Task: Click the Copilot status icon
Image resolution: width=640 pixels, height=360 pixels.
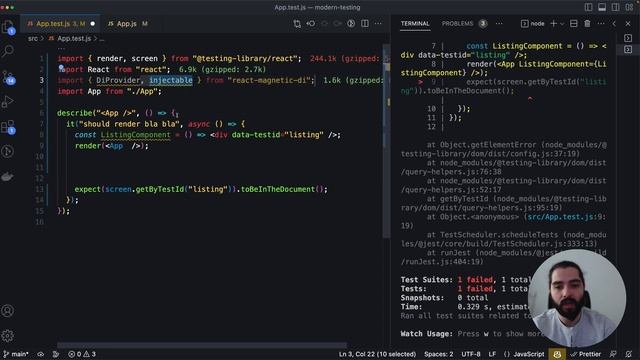Action: (x=557, y=354)
